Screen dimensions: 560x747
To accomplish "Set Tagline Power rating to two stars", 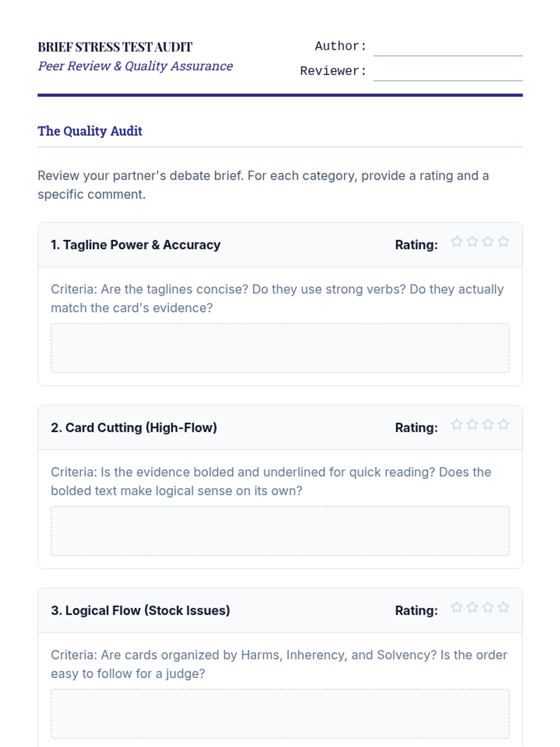I will point(472,241).
